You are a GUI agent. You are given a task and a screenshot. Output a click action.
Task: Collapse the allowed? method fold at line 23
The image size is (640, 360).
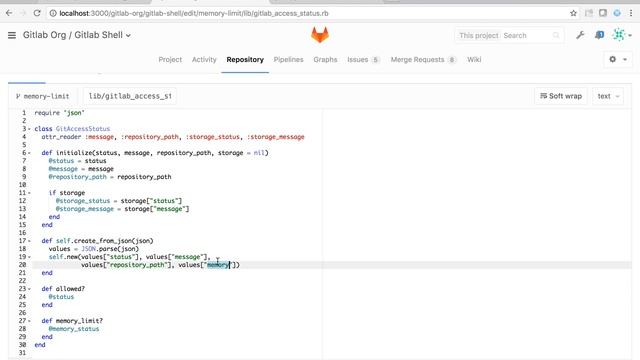29,289
